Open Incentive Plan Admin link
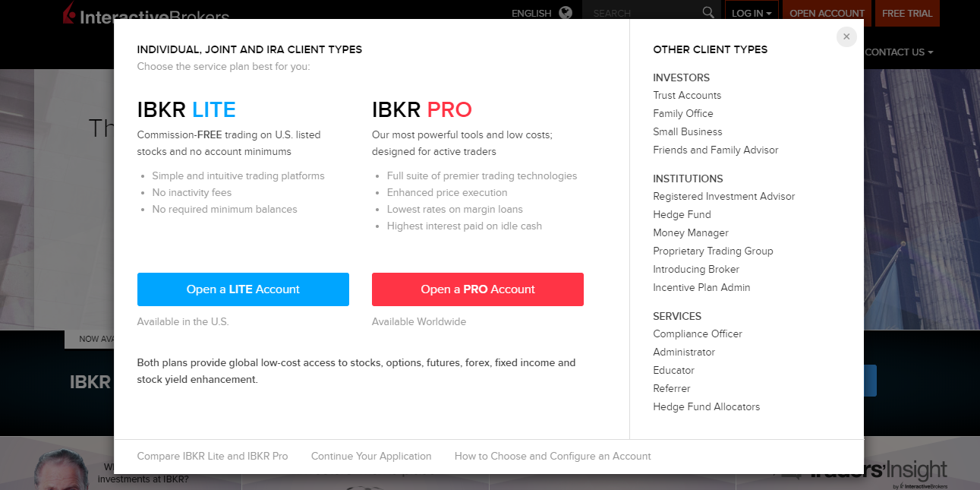Viewport: 980px width, 490px height. point(701,287)
